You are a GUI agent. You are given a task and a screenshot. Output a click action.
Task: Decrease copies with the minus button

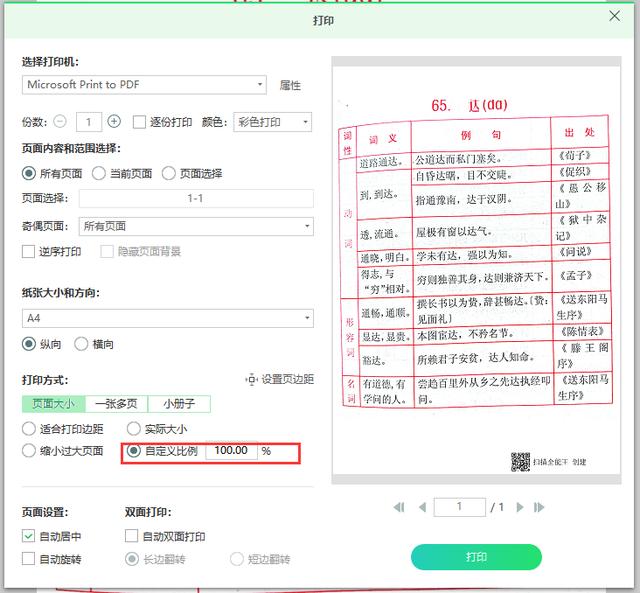[x=60, y=122]
